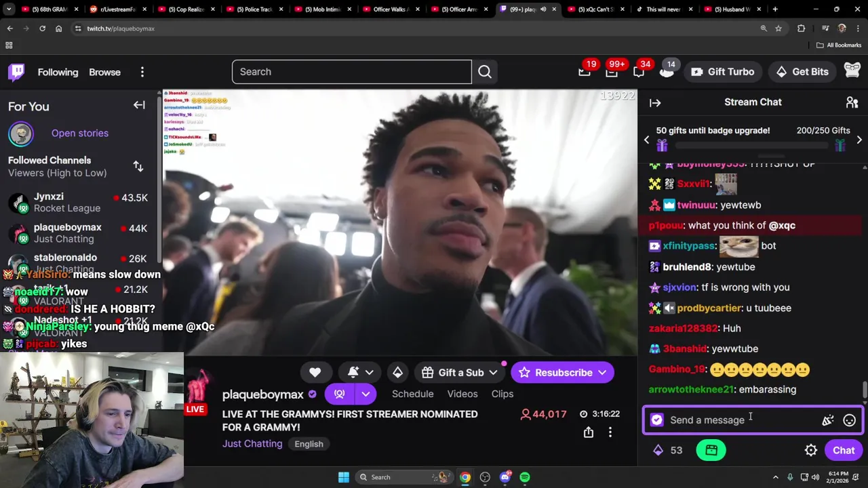Toggle the notification bell for plaqueboymax
The image size is (868, 488).
click(x=353, y=372)
